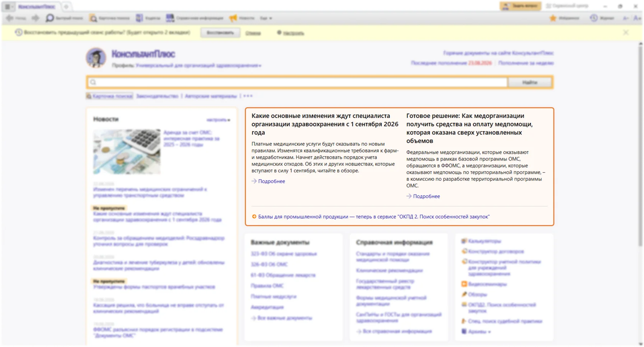Open the Пополнение за неделю link
Image resolution: width=644 pixels, height=347 pixels.
click(x=526, y=63)
